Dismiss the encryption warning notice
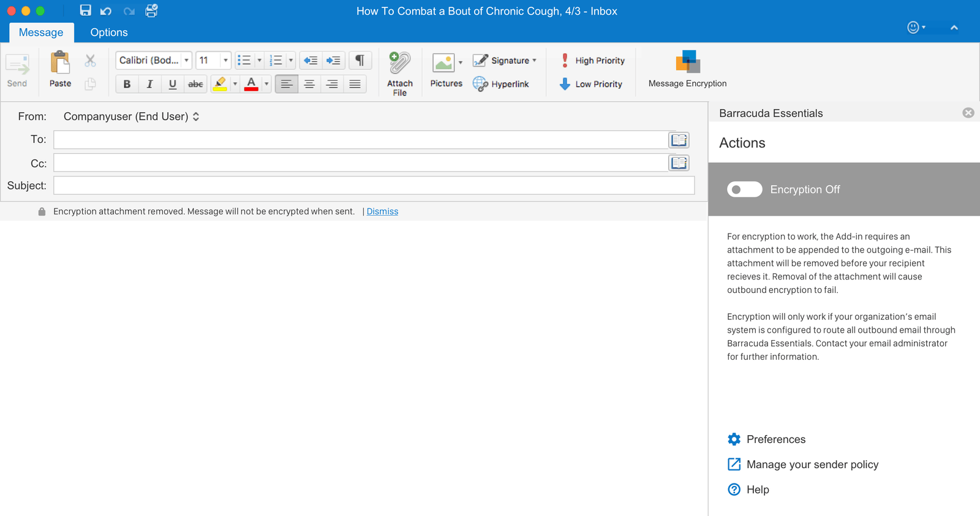This screenshot has height=516, width=980. click(382, 211)
